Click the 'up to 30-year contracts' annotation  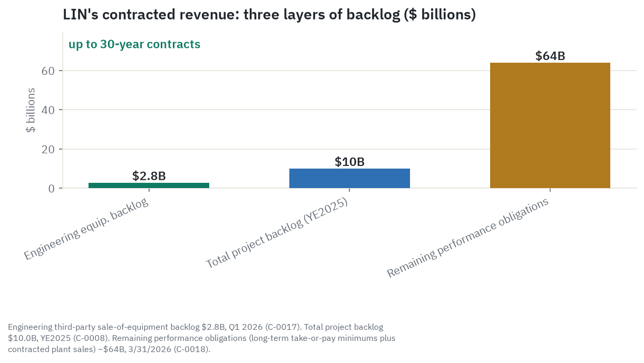point(134,44)
